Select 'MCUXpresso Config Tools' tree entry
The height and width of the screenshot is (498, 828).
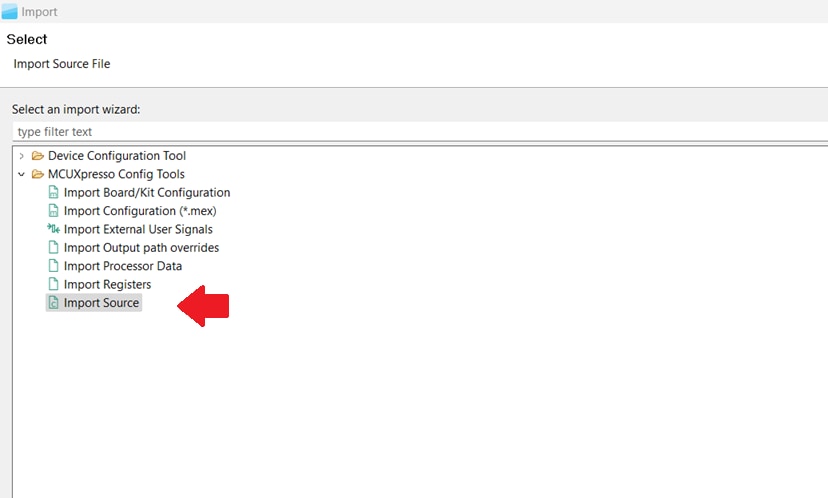116,174
